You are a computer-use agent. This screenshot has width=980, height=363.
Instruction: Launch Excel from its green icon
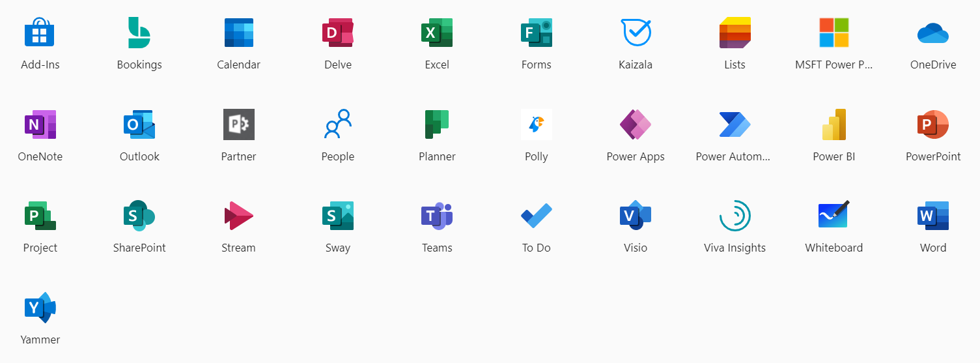tap(437, 33)
